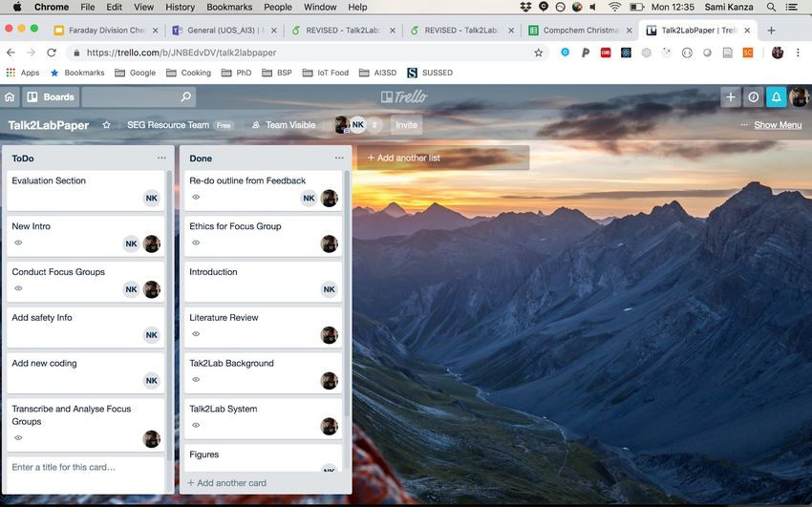Toggle watch eye icon on Literature Review card
812x507 pixels.
point(196,334)
